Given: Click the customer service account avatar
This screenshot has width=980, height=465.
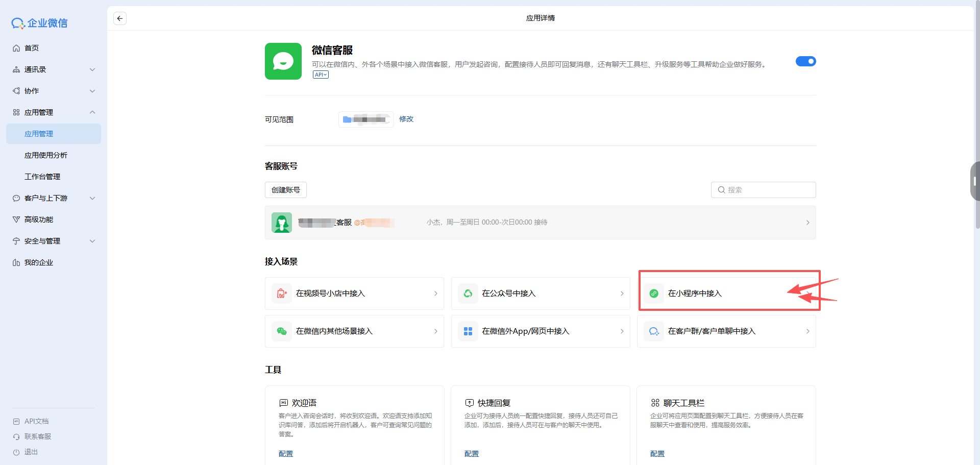Looking at the screenshot, I should pos(282,223).
